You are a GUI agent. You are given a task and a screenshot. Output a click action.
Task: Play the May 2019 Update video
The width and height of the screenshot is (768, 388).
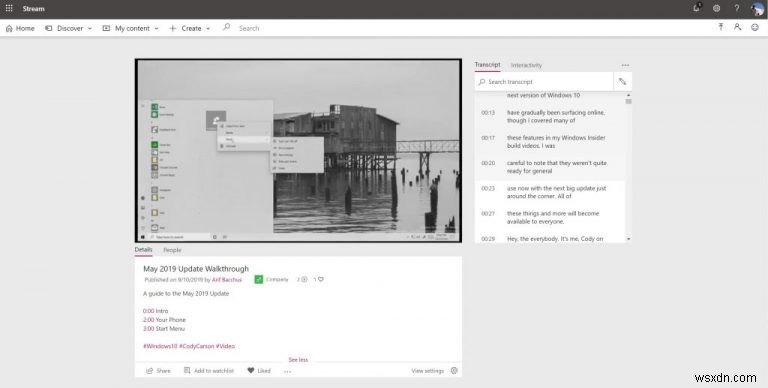[298, 150]
